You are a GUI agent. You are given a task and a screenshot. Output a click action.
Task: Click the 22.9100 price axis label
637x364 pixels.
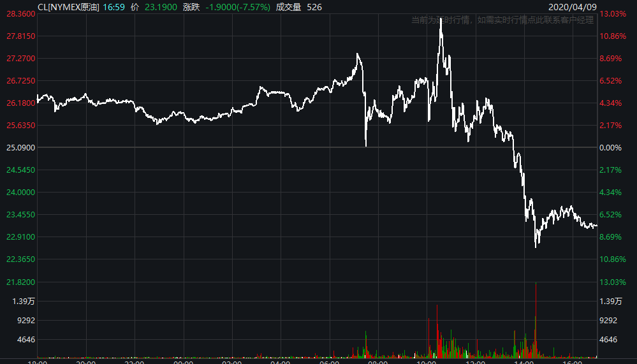tap(20, 237)
